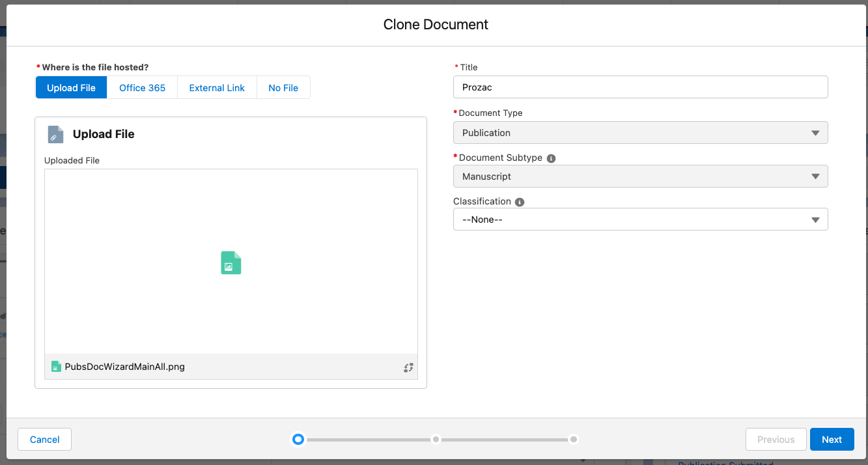Image resolution: width=868 pixels, height=465 pixels.
Task: Switch to the External Link option
Action: (217, 88)
